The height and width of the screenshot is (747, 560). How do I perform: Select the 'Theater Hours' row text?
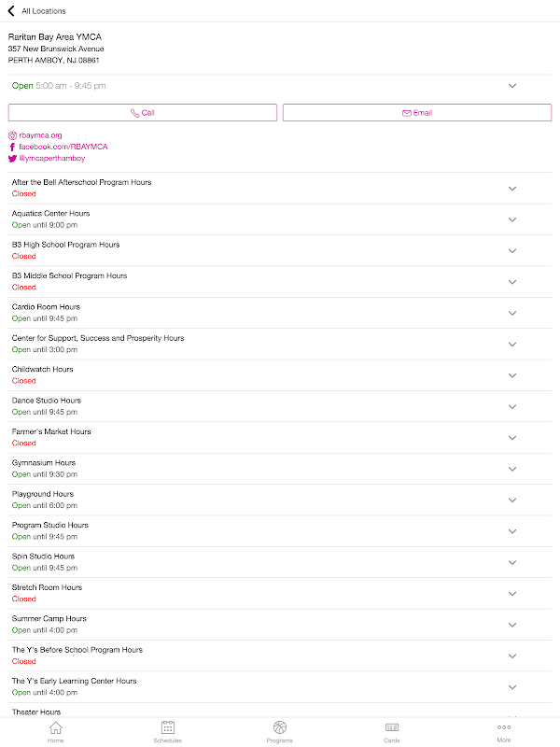(36, 712)
